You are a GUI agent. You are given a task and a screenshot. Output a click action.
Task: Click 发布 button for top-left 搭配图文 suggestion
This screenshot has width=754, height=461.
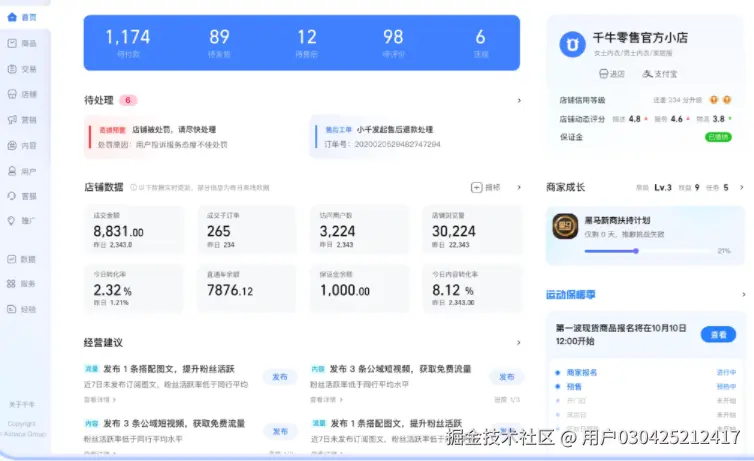280,377
